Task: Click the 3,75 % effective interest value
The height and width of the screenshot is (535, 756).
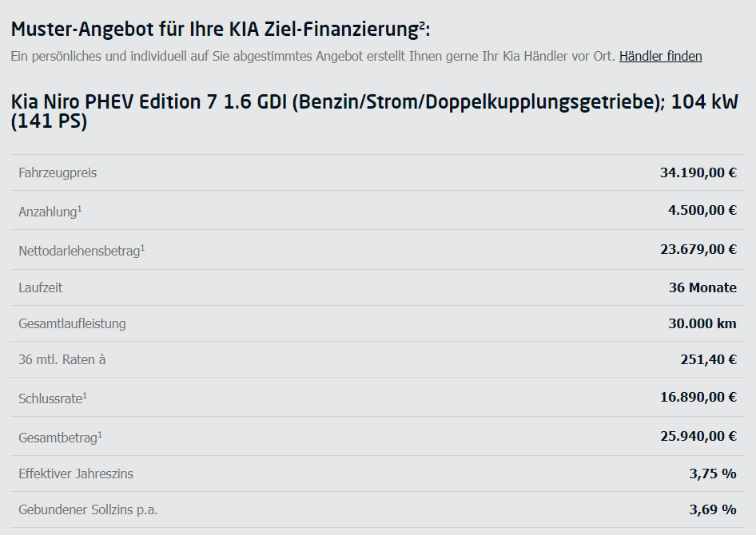Action: [713, 474]
